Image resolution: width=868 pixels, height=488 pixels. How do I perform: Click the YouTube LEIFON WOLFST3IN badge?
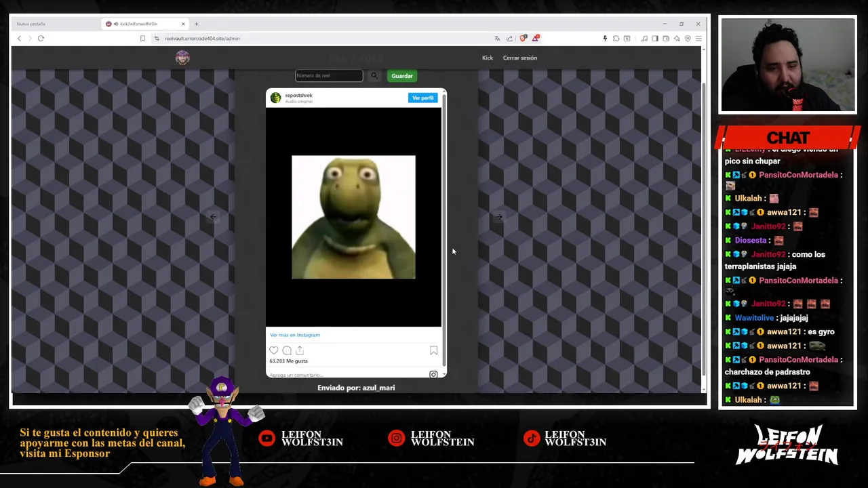click(300, 439)
